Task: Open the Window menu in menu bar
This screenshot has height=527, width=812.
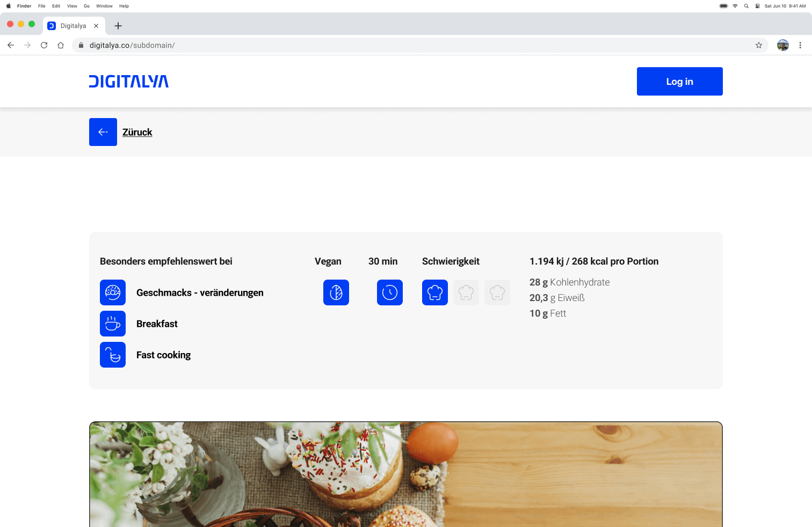Action: (104, 6)
